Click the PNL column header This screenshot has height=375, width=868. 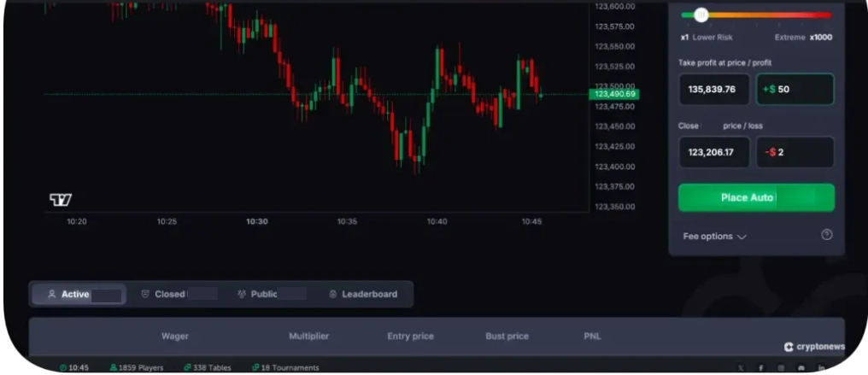(x=592, y=337)
